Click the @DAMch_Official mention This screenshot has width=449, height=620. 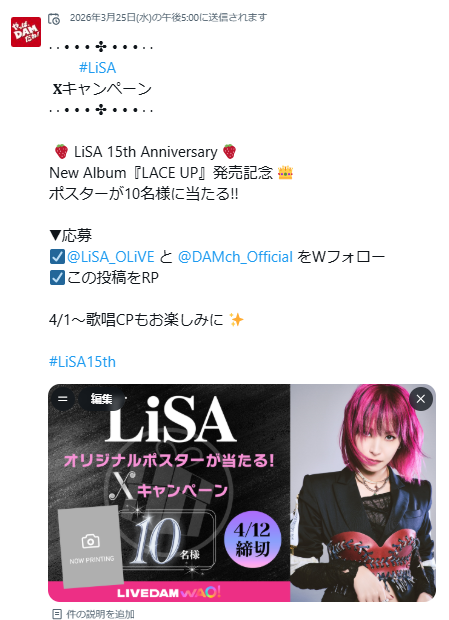click(235, 257)
